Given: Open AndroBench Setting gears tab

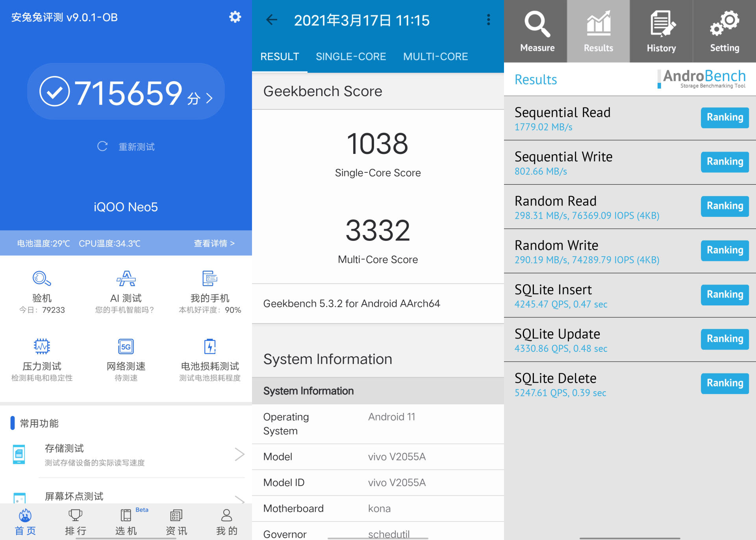Looking at the screenshot, I should click(724, 31).
